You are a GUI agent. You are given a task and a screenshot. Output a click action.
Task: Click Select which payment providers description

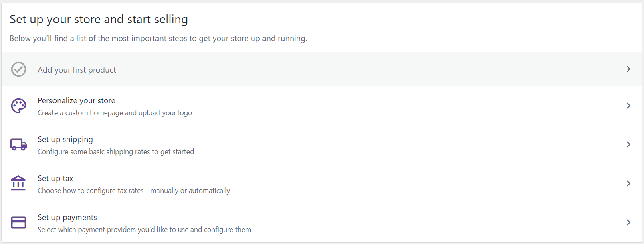(144, 230)
